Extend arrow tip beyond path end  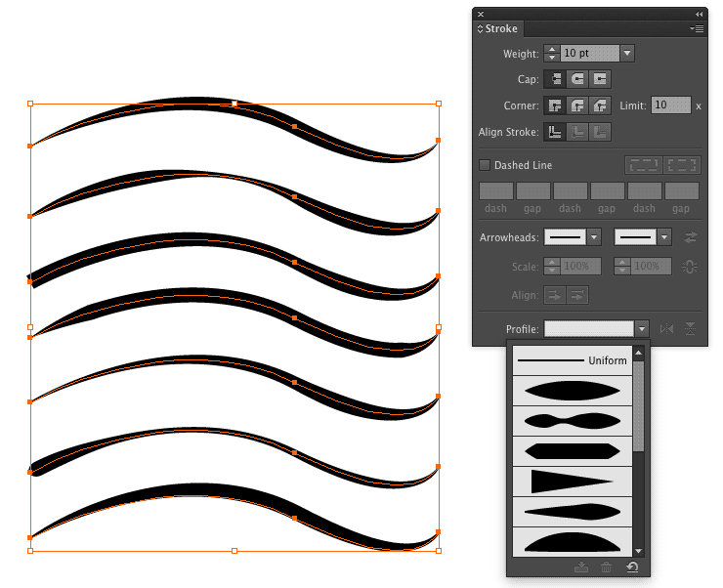555,295
